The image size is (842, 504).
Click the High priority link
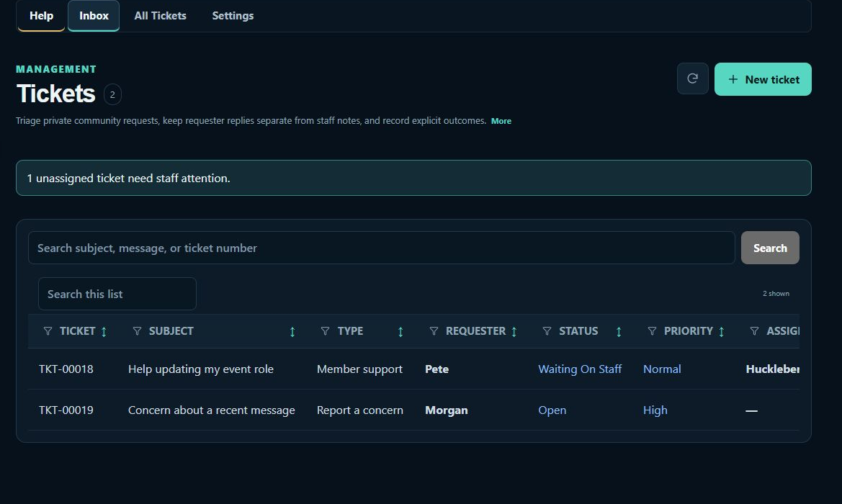click(x=655, y=410)
